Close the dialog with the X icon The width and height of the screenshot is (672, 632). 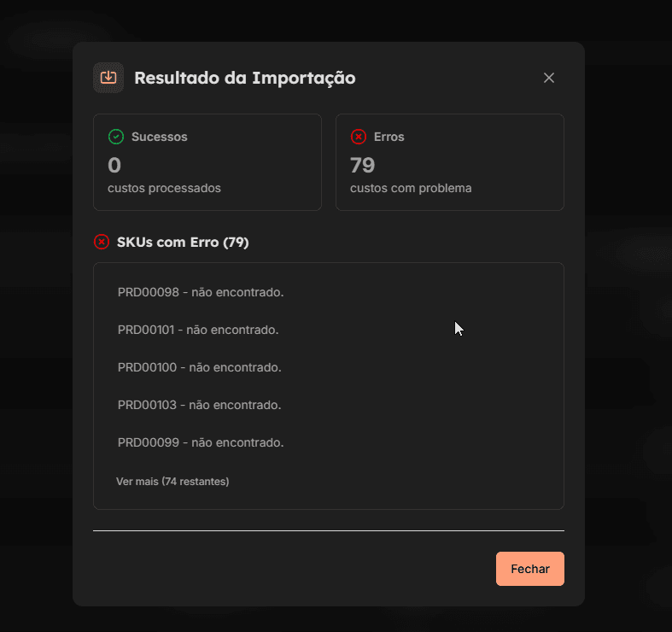pyautogui.click(x=549, y=78)
